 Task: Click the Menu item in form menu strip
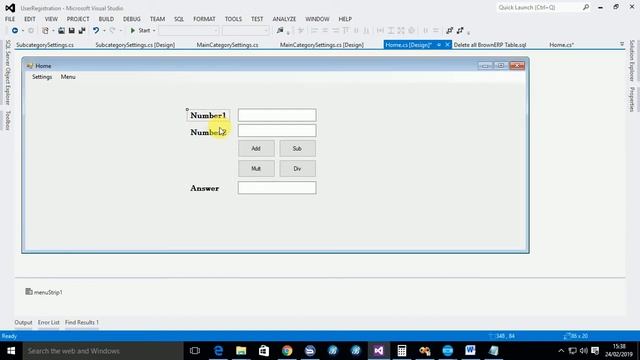coord(68,77)
